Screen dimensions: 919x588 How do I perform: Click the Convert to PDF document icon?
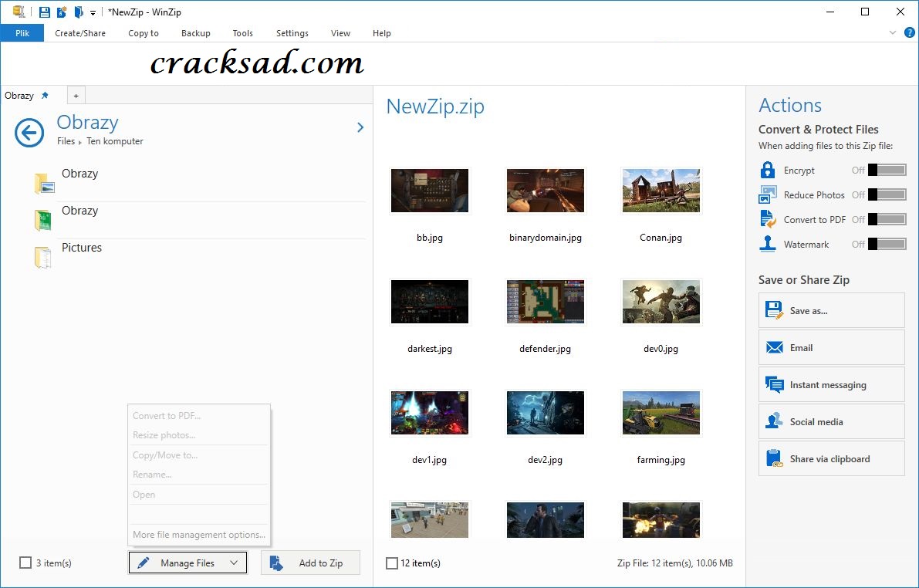[767, 219]
